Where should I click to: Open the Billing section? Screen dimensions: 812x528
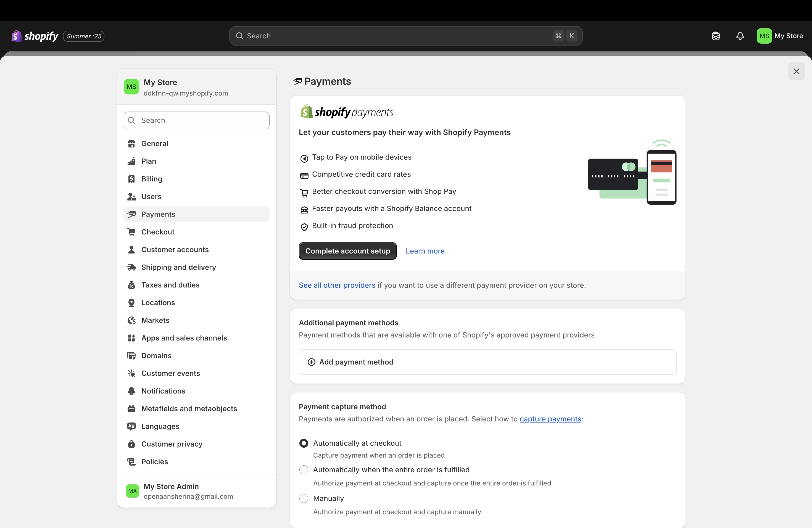coord(197,179)
